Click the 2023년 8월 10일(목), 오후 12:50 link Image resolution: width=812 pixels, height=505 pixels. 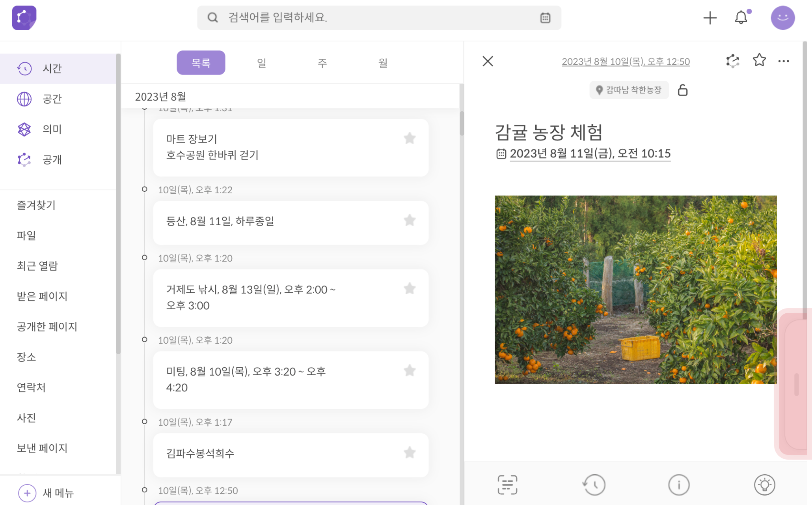(x=626, y=62)
